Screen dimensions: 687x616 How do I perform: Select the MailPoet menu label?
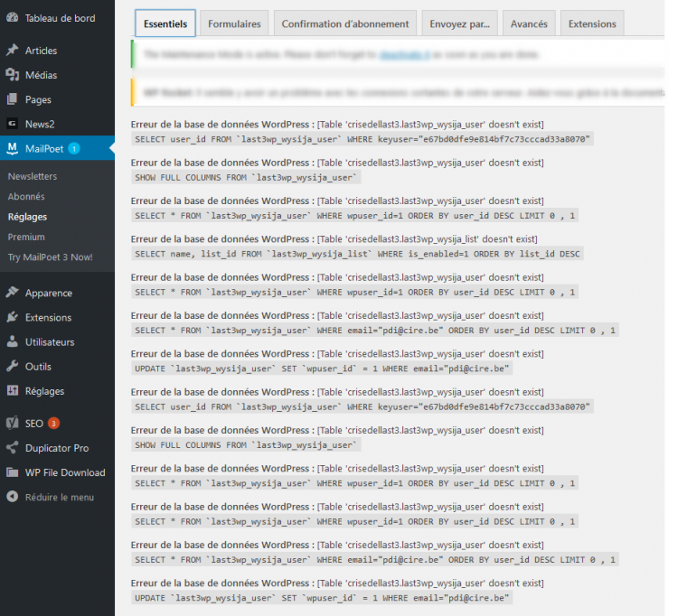pos(44,148)
